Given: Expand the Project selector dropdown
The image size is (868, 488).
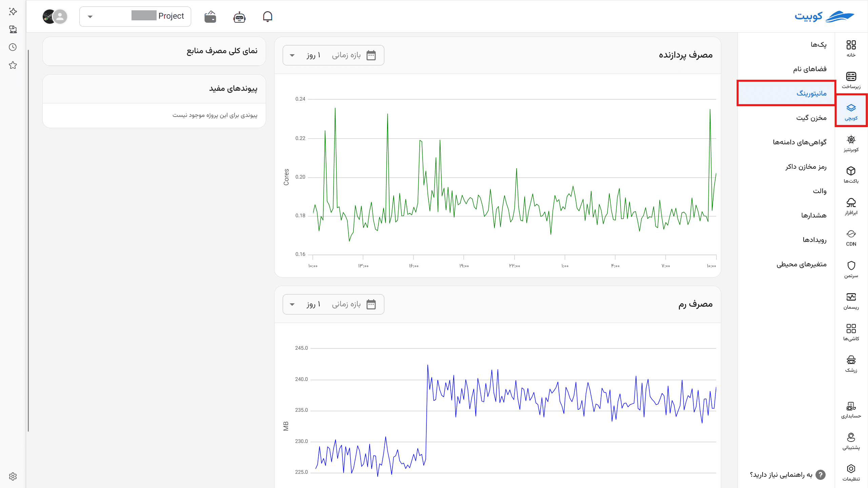Looking at the screenshot, I should pyautogui.click(x=135, y=16).
